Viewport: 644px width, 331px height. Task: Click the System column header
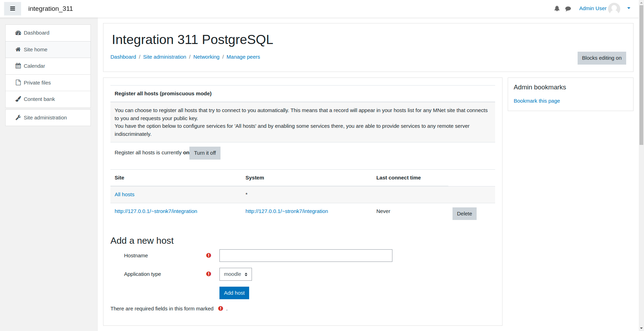[255, 178]
